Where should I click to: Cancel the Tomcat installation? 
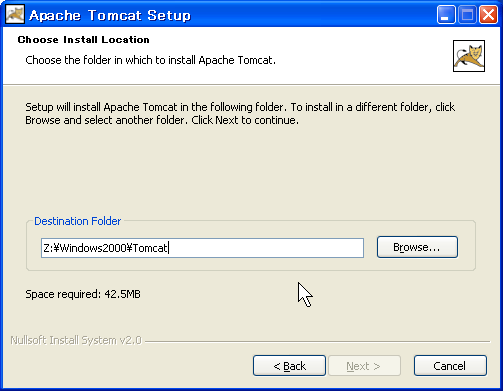(450, 366)
